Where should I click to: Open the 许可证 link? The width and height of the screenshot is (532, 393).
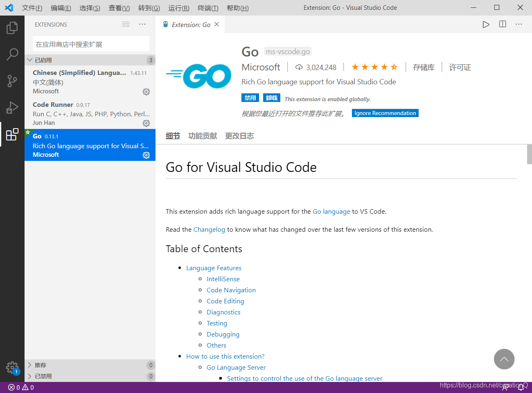tap(460, 67)
